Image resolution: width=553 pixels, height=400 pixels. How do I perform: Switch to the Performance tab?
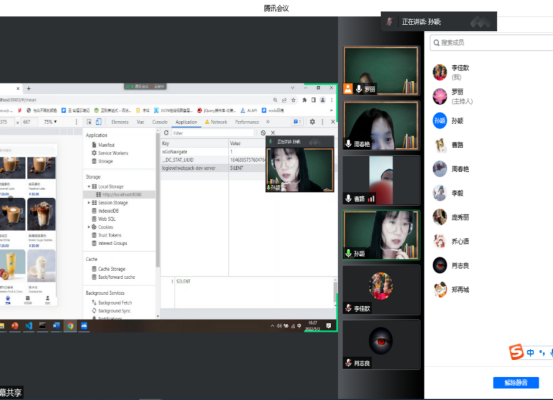(x=247, y=122)
